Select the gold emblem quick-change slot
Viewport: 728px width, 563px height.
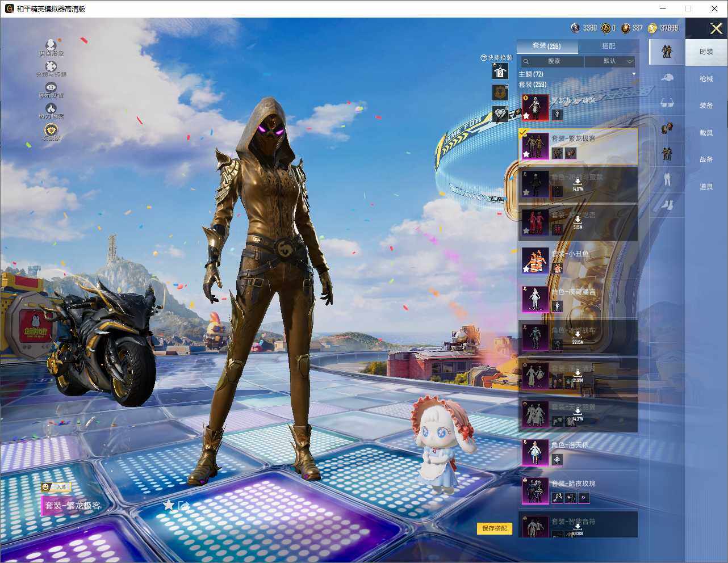click(500, 93)
